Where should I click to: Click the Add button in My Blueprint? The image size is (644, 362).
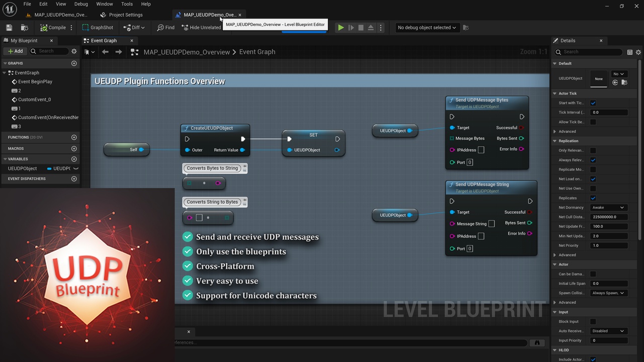coord(16,51)
